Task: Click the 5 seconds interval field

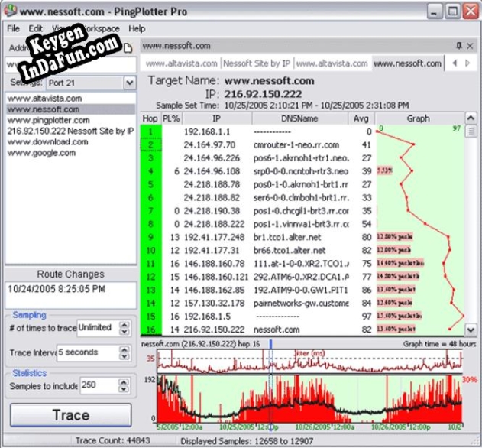Action: (88, 352)
